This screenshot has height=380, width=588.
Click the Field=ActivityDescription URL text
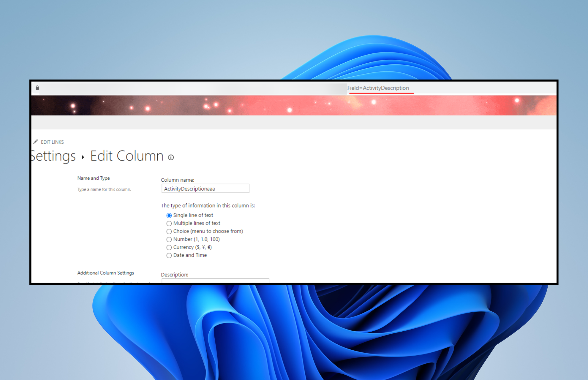pyautogui.click(x=378, y=88)
